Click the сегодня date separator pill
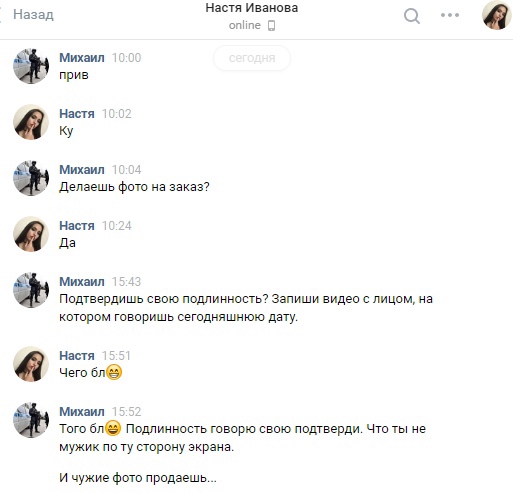 252,58
